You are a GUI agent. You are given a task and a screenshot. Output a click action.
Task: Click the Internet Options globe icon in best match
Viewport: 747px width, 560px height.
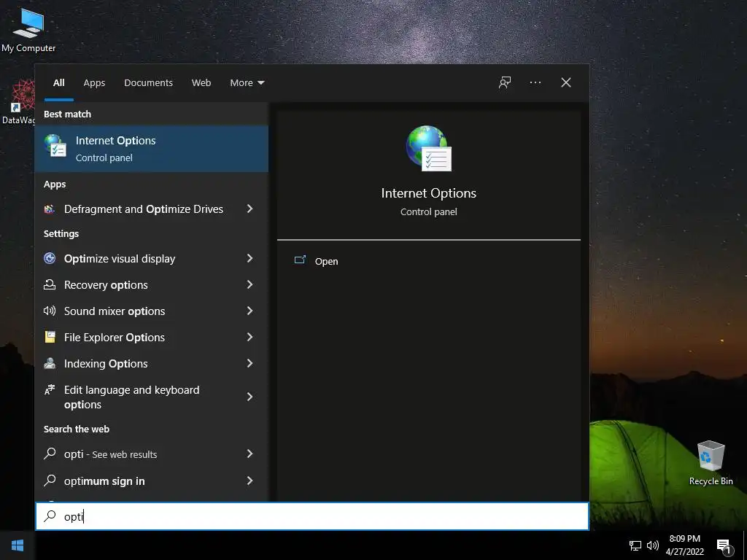pyautogui.click(x=55, y=146)
